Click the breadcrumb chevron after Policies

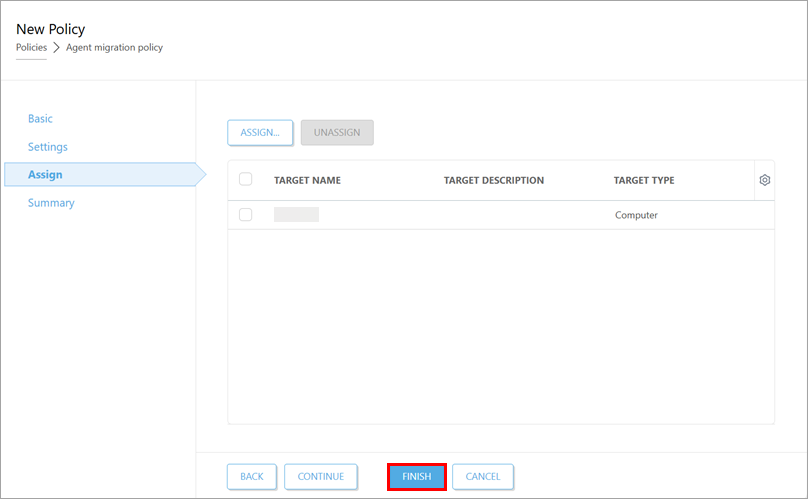[x=56, y=48]
